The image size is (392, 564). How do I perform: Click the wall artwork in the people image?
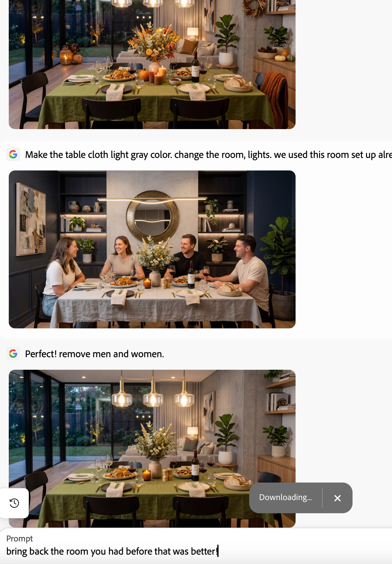[x=31, y=219]
